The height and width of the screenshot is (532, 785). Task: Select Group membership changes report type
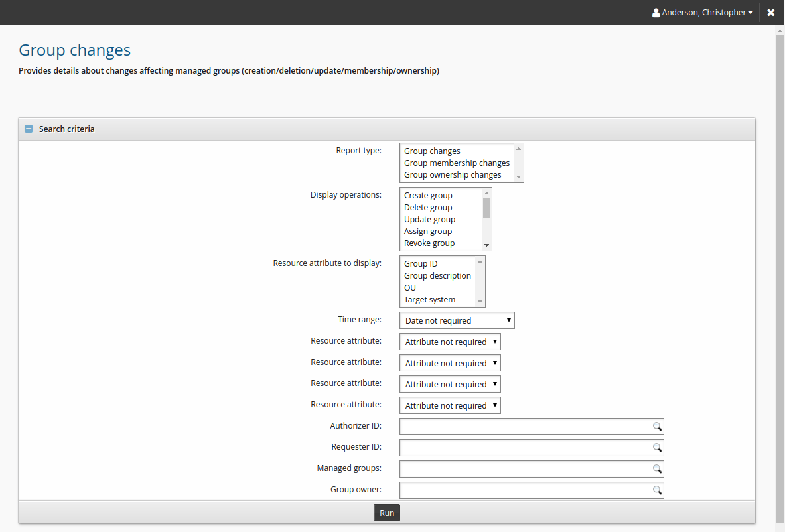pos(457,163)
